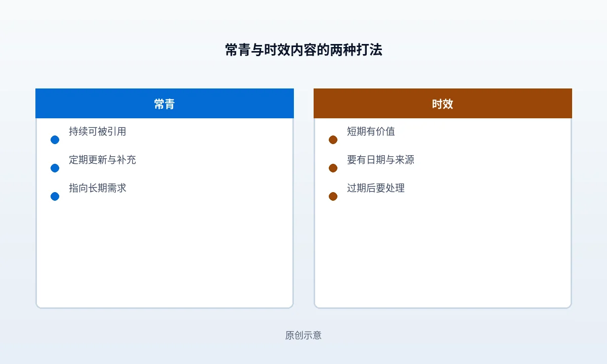The image size is (607, 364).
Task: Click the text 短期有价值
Action: (371, 131)
